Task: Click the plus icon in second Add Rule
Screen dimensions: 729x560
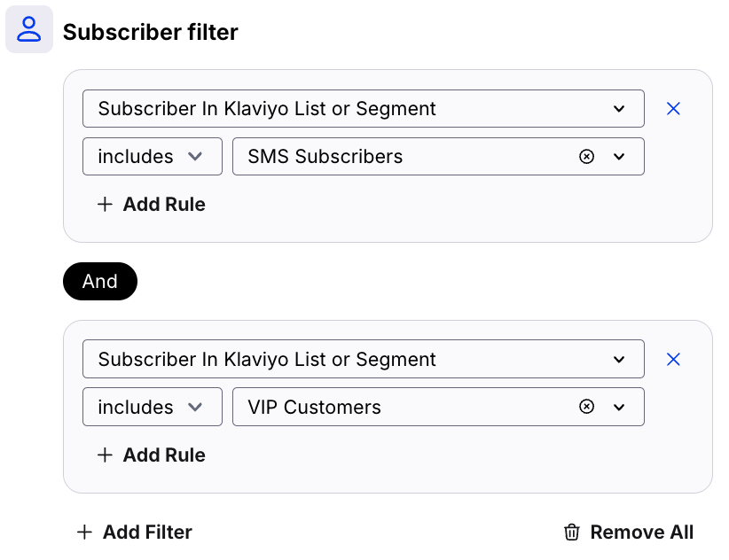Action: pyautogui.click(x=105, y=455)
